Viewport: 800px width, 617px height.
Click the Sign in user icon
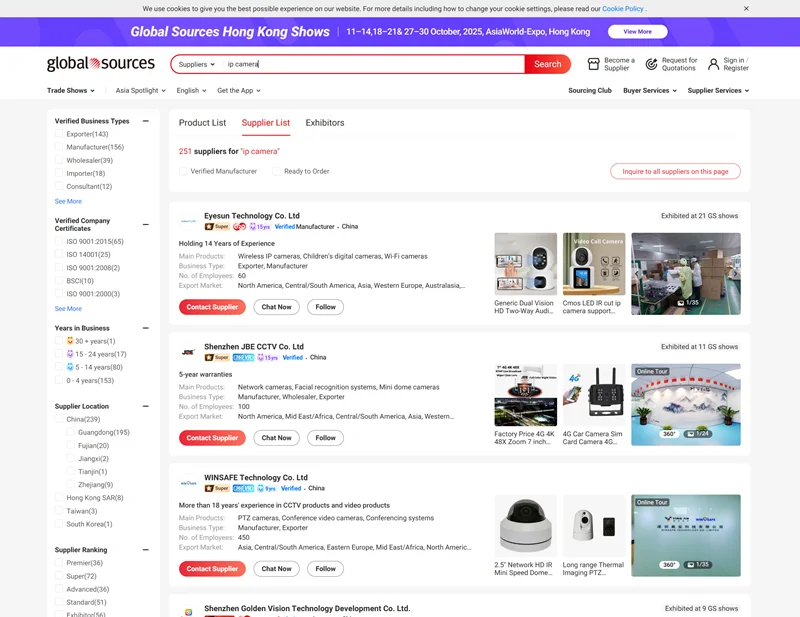713,64
